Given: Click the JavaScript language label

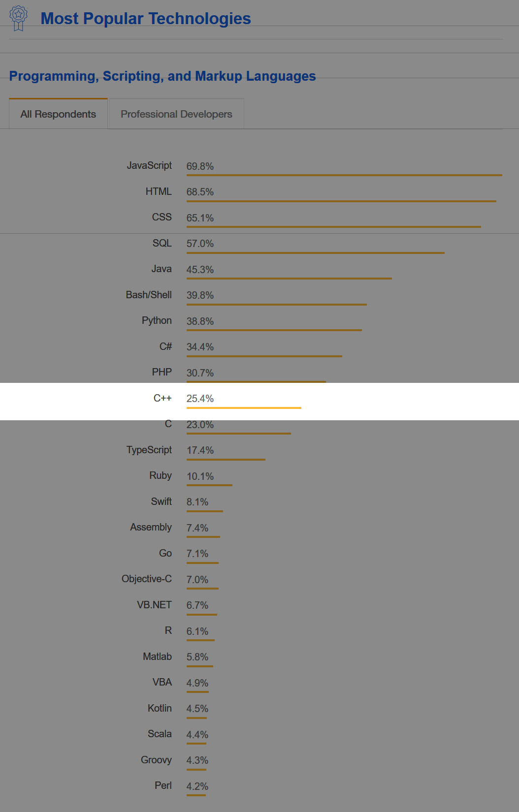Looking at the screenshot, I should pos(149,166).
